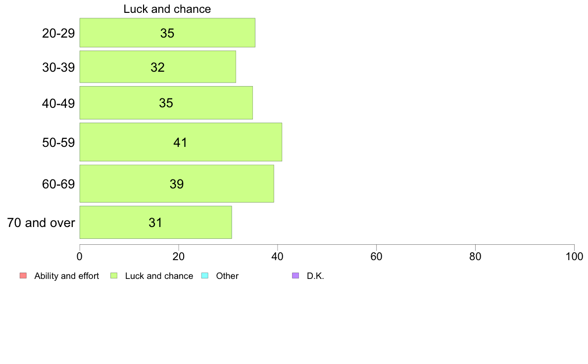Click the purple D.K. legend swatch
Image resolution: width=588 pixels, height=364 pixels.
[x=295, y=275]
